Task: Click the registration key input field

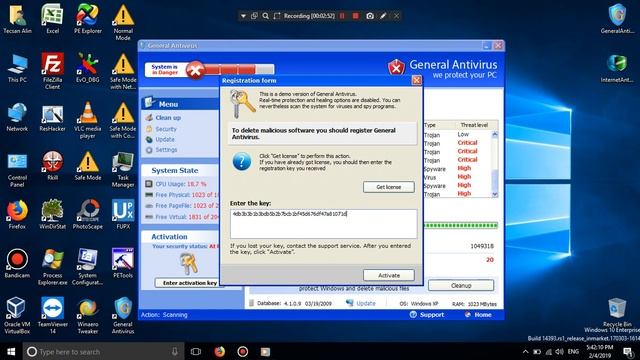Action: coord(323,224)
